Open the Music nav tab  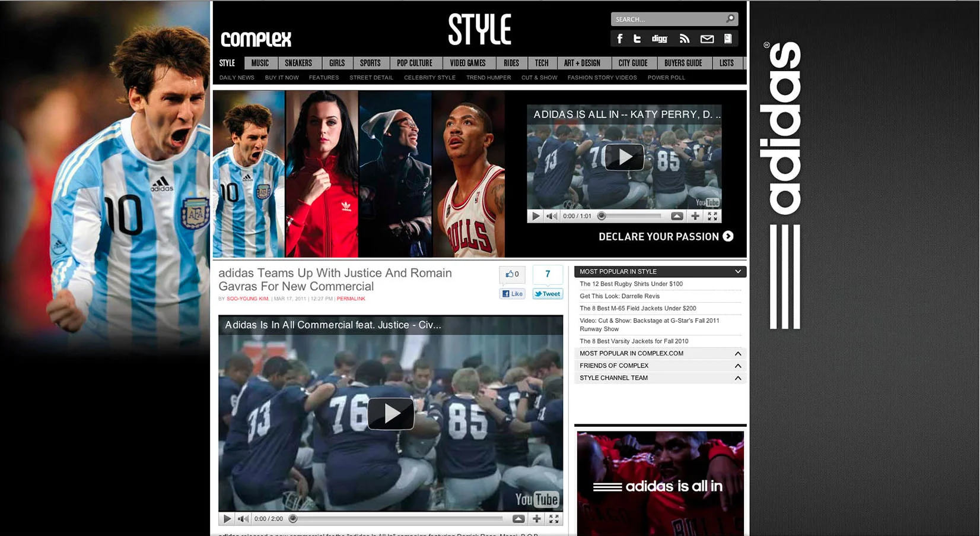260,63
